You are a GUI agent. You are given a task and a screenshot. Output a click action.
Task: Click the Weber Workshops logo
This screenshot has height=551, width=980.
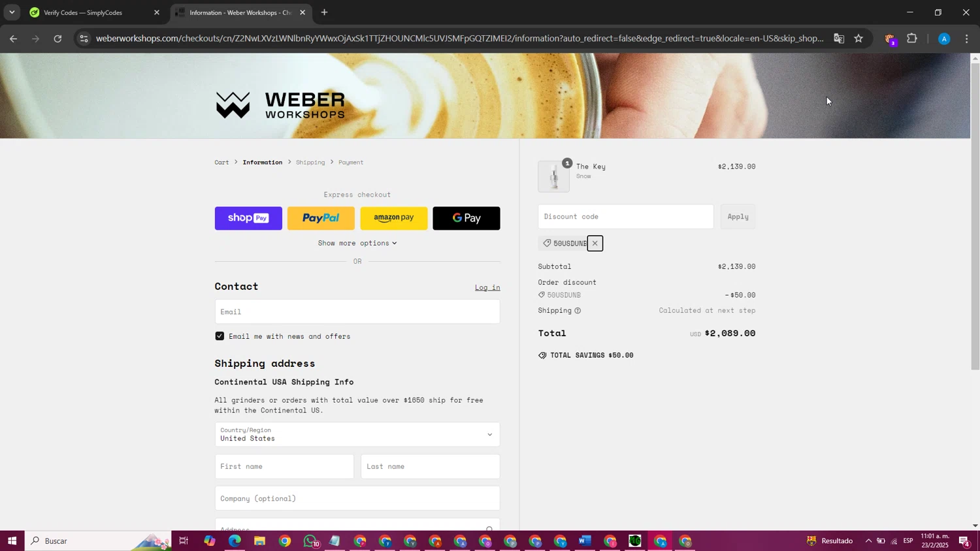tap(280, 105)
